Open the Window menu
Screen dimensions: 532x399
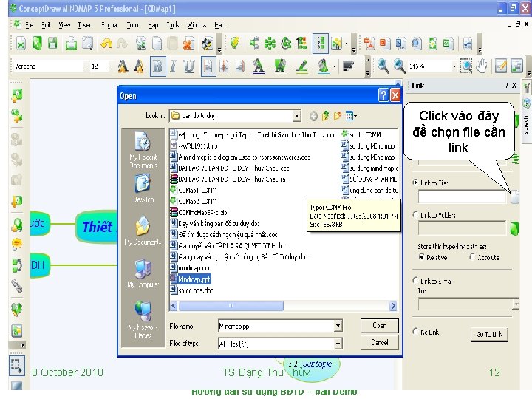click(x=197, y=25)
